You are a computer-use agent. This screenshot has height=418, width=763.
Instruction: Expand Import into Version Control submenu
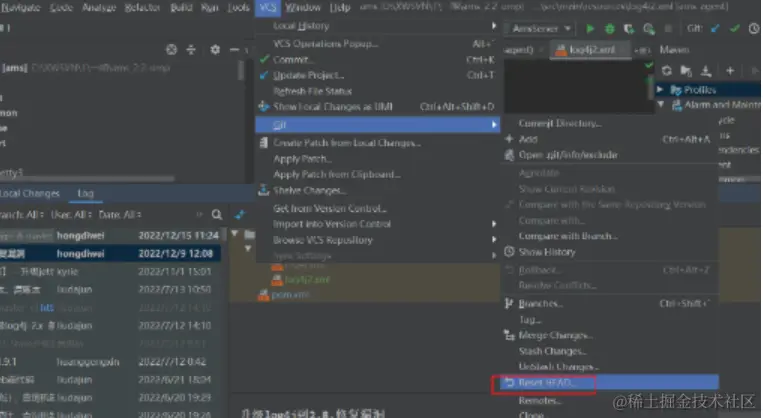pyautogui.click(x=493, y=224)
